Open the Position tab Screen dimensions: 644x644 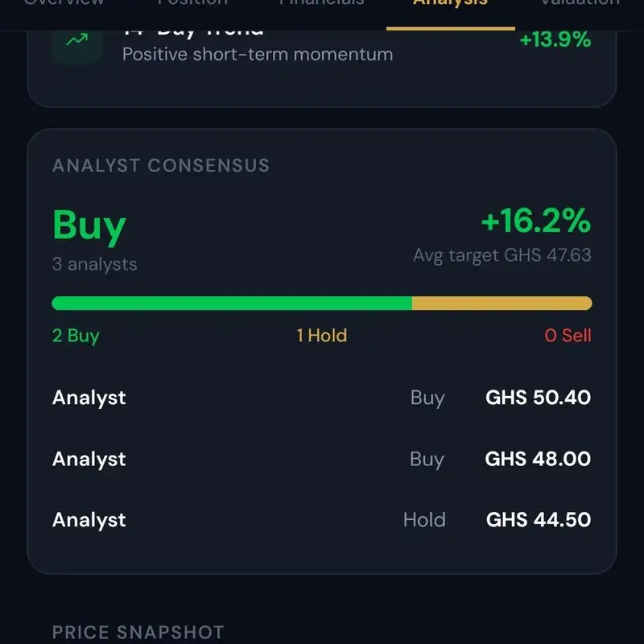(192, 3)
